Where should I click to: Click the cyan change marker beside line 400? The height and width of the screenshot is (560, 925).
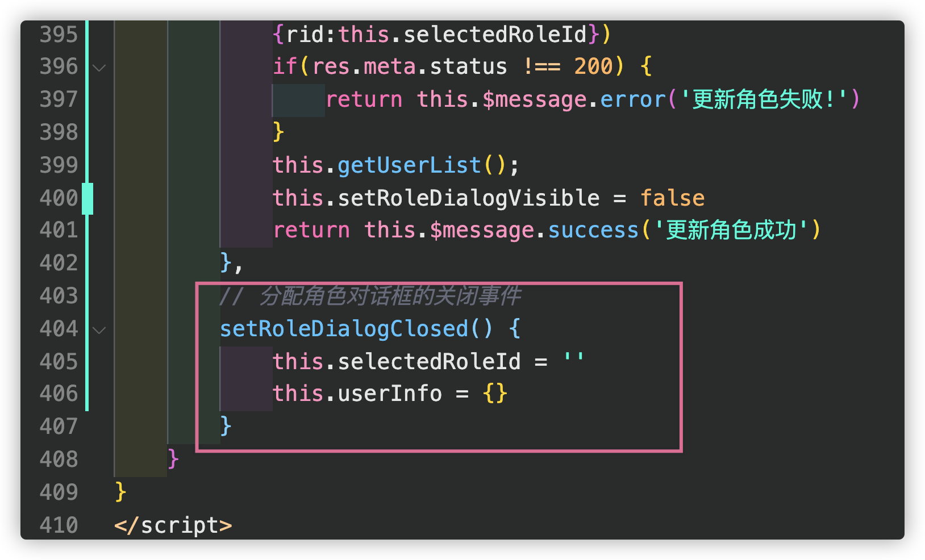[x=88, y=198]
